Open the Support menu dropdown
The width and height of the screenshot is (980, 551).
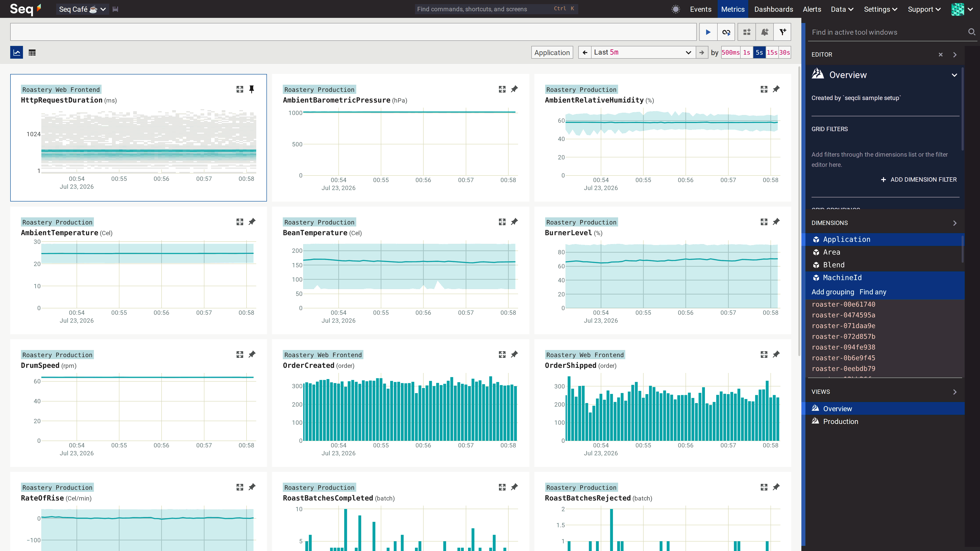[x=924, y=9]
